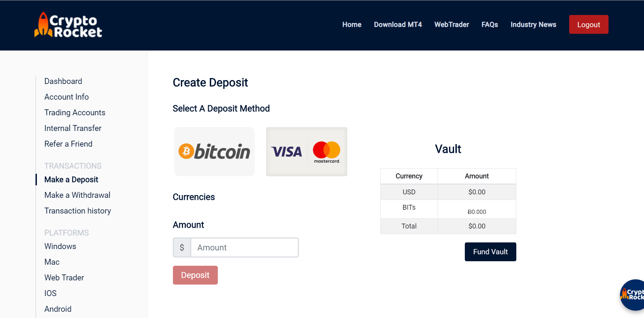The height and width of the screenshot is (318, 644).
Task: Click the Fund Vault button
Action: tap(490, 252)
